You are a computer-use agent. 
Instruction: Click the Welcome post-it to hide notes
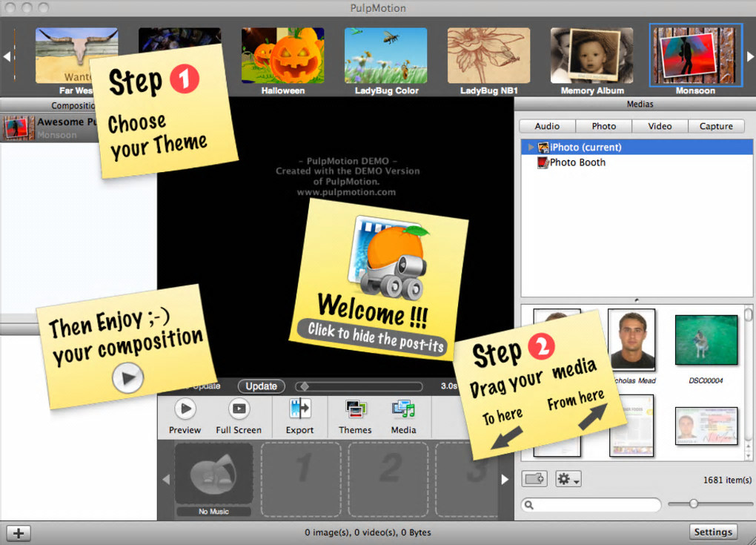pos(379,280)
